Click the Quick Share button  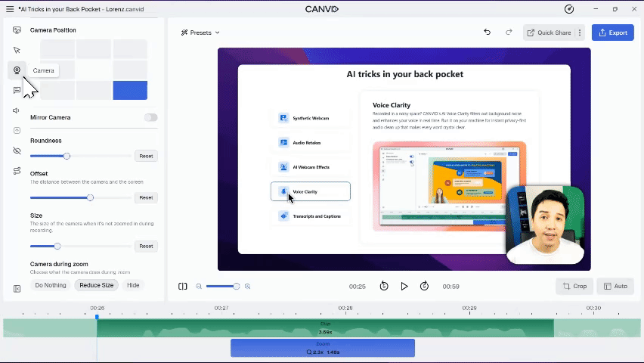[x=549, y=33]
